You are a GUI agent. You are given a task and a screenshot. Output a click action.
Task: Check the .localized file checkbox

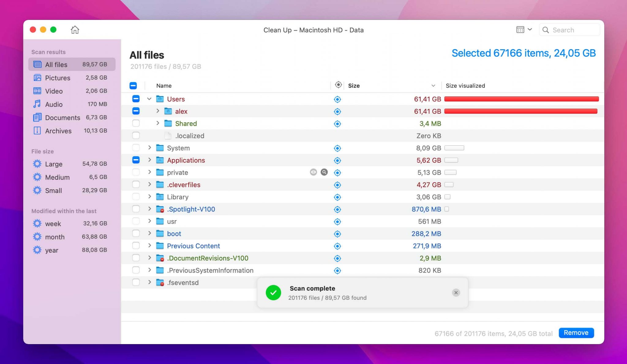[136, 136]
